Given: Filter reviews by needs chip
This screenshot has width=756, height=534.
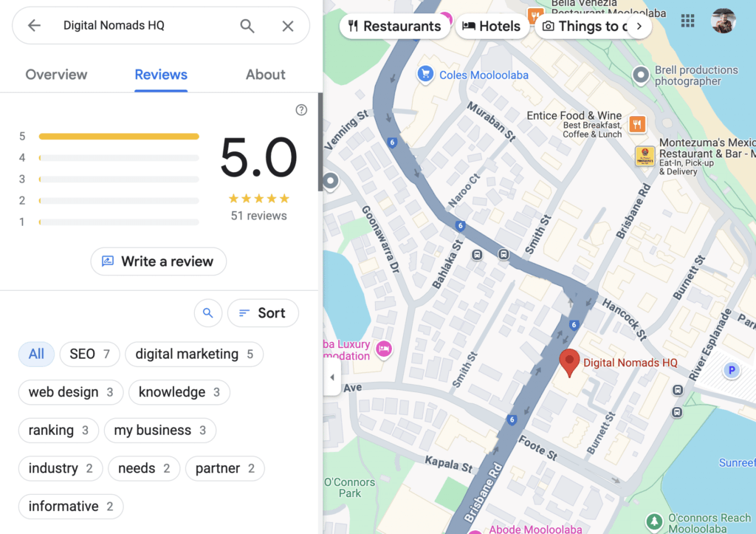Looking at the screenshot, I should coord(144,468).
